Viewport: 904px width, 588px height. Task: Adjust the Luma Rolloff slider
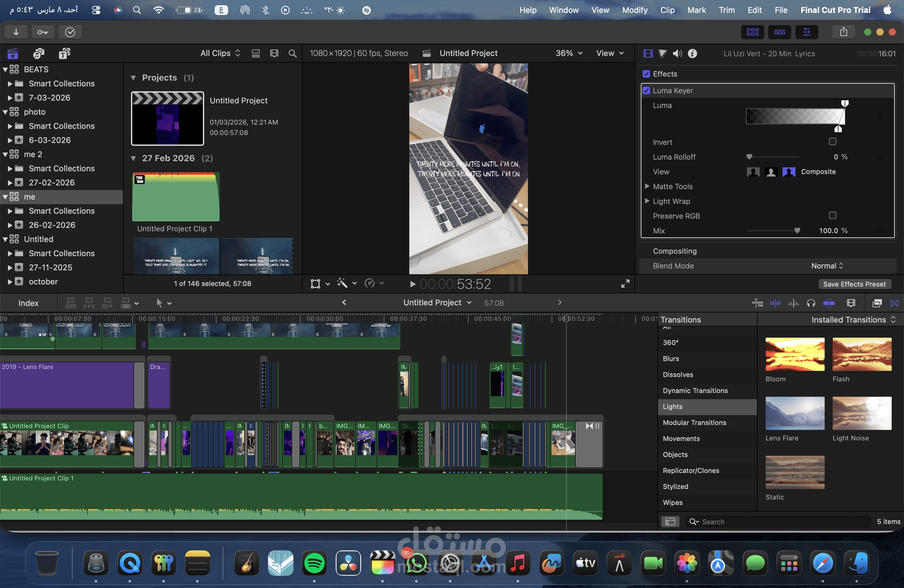pyautogui.click(x=749, y=157)
